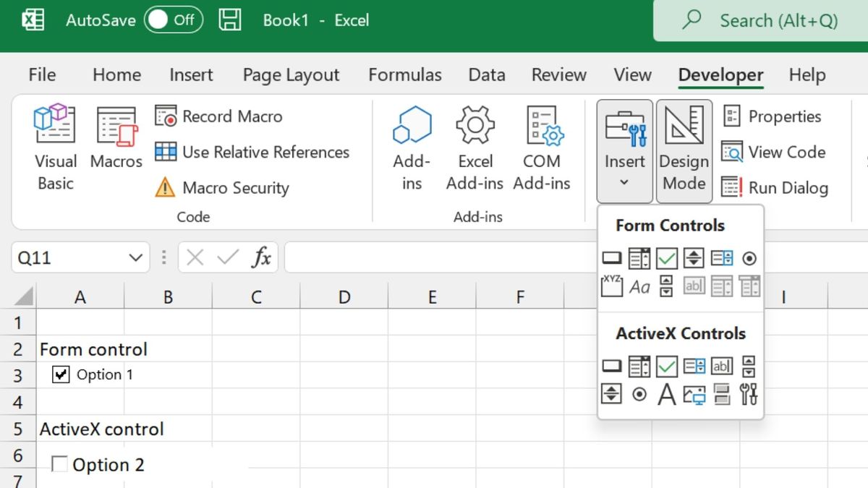Insert a Check Box form control

(665, 258)
